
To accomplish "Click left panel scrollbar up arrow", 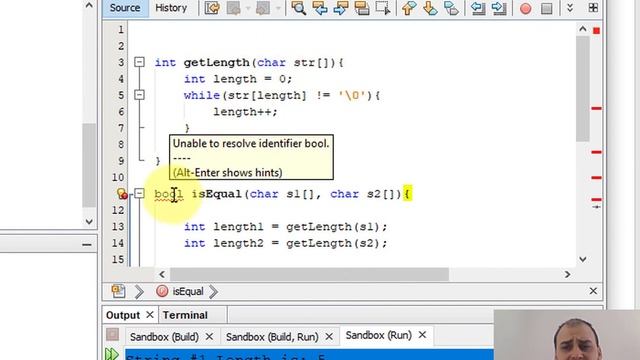I will (89, 5).
